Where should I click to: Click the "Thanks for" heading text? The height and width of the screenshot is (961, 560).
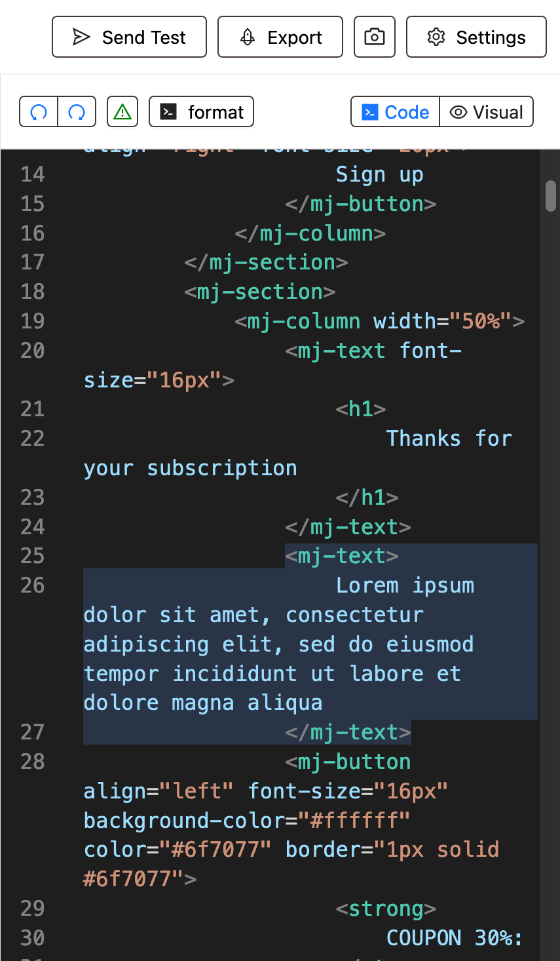[449, 439]
